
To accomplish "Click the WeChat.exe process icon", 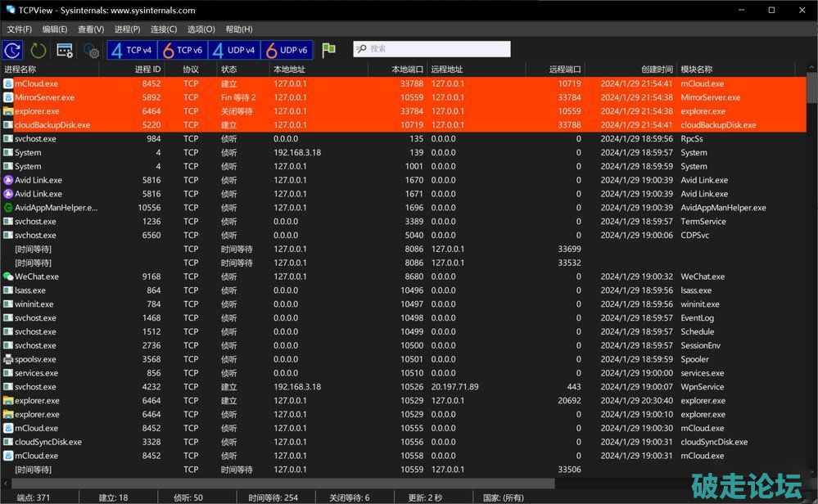I will (x=8, y=277).
